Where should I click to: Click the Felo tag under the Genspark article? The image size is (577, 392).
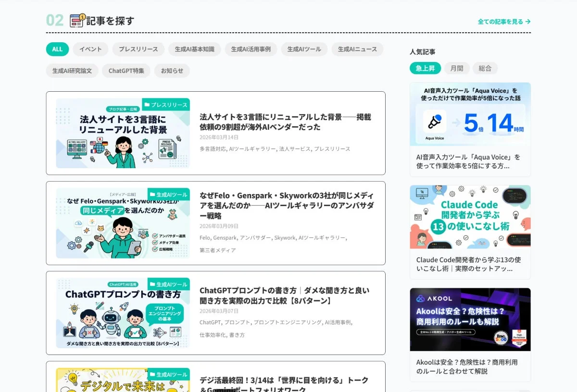[205, 237]
